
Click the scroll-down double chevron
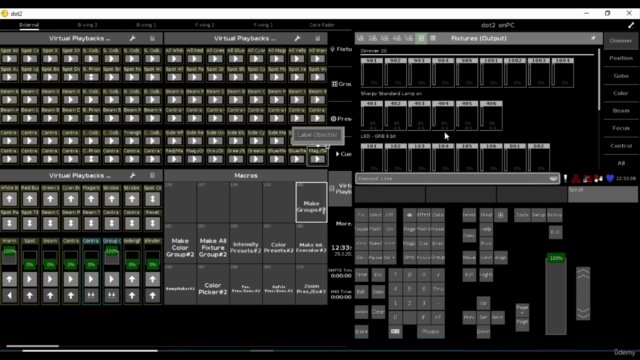583,313
